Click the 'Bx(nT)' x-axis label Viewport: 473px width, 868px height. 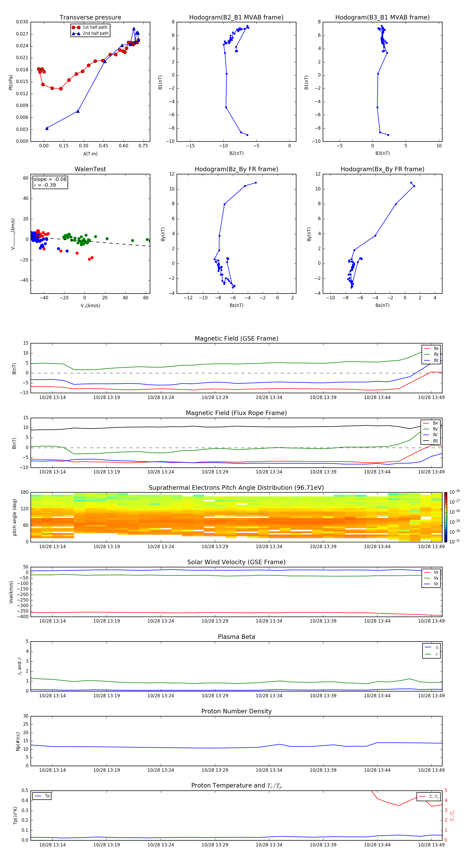point(382,305)
